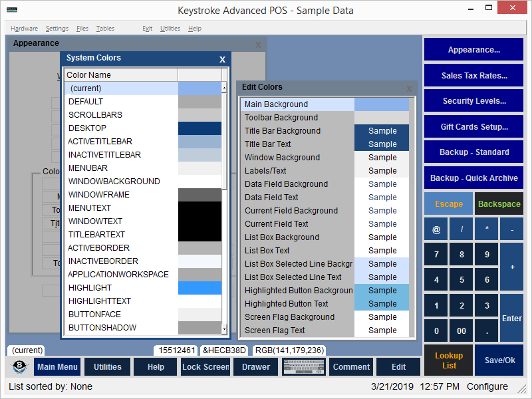Open the Utilities menu in menu bar

pos(170,29)
